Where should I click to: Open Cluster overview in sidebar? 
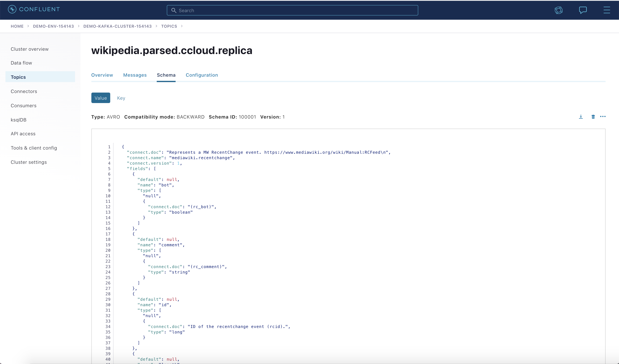click(x=30, y=49)
